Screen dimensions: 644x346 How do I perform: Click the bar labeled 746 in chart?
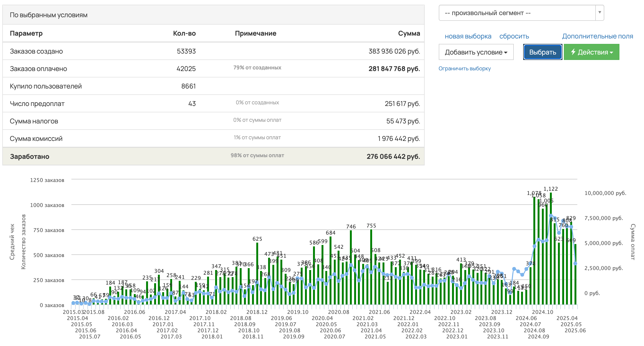coord(351,267)
